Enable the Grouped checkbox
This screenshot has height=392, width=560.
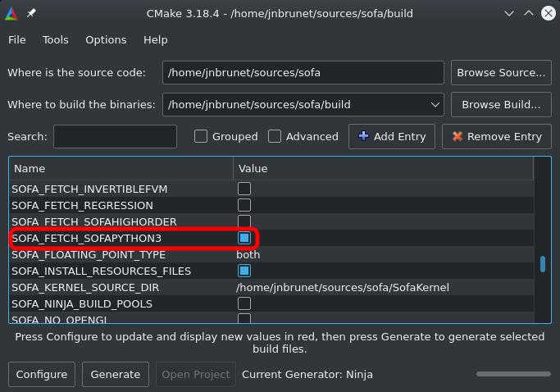click(201, 136)
